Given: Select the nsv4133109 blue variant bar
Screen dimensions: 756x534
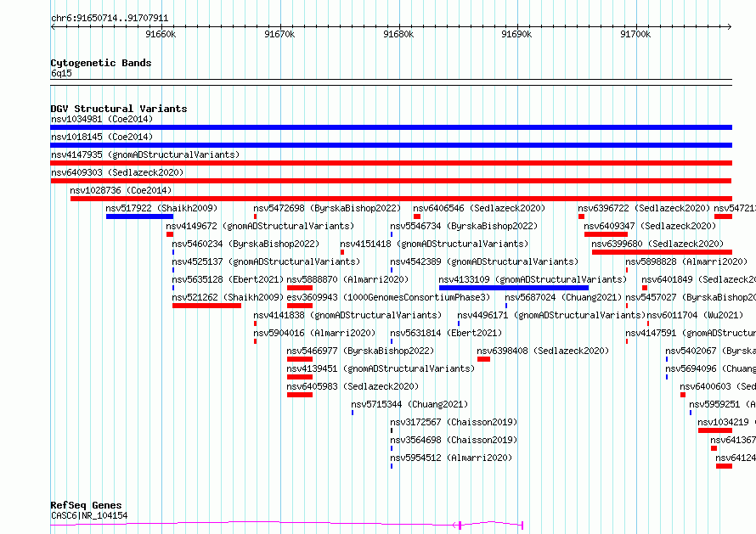Looking at the screenshot, I should [513, 288].
